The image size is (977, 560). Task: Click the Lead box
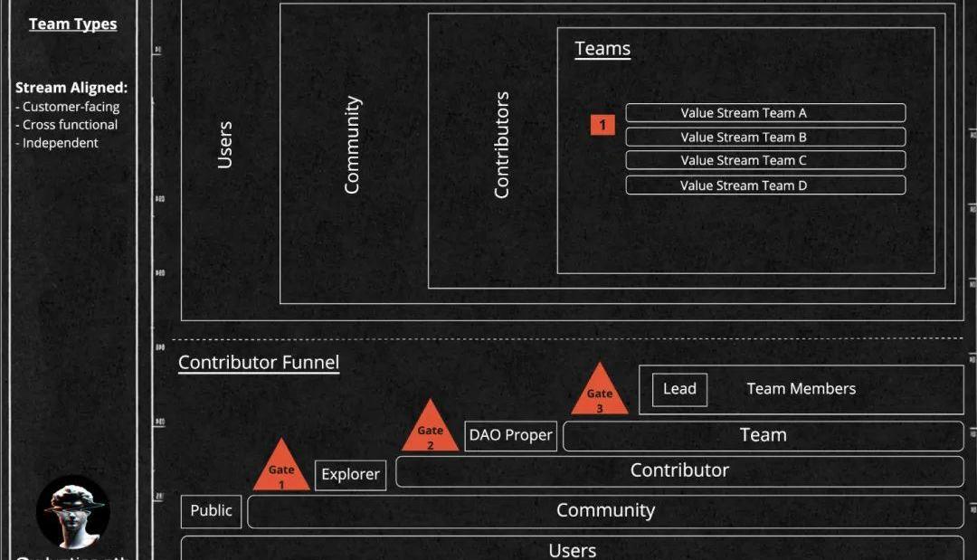[x=679, y=389]
